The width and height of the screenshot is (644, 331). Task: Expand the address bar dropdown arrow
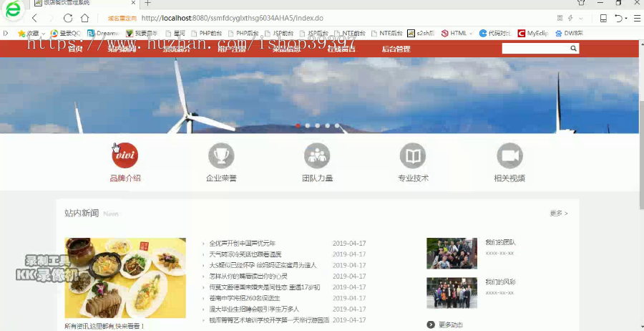(x=581, y=19)
